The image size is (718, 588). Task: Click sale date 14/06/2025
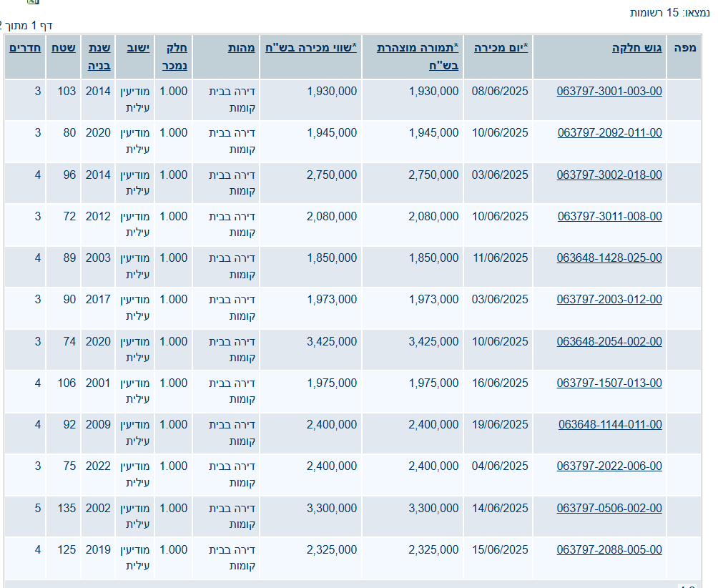pyautogui.click(x=500, y=509)
